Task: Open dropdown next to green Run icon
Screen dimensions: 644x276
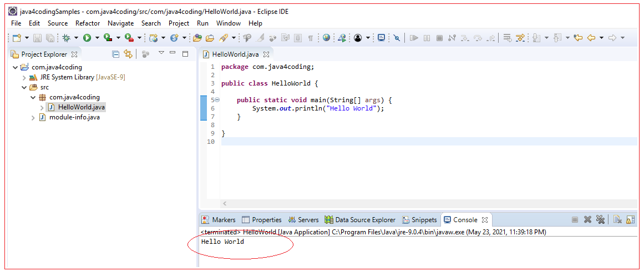Action: point(97,38)
